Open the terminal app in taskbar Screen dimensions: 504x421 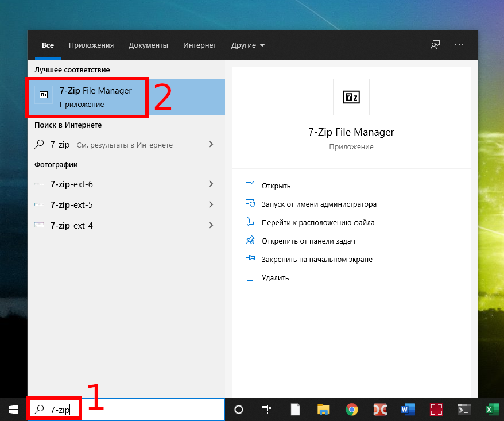464,410
